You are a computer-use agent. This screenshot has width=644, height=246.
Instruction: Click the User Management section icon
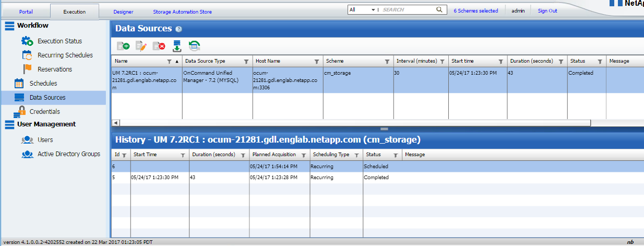click(9, 124)
